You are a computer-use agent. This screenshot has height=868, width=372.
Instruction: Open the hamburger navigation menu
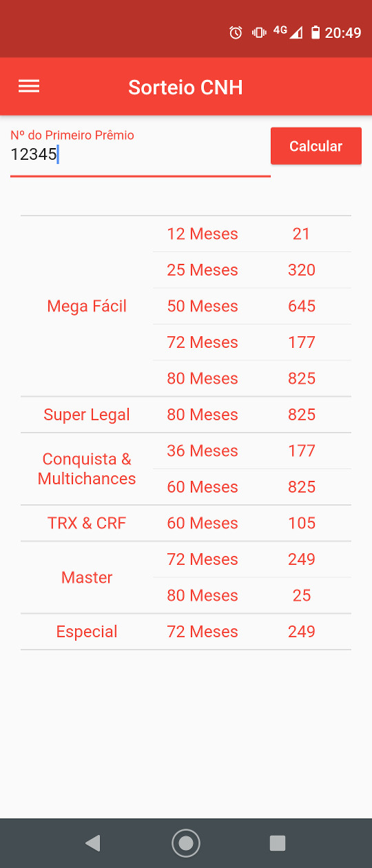[x=29, y=86]
